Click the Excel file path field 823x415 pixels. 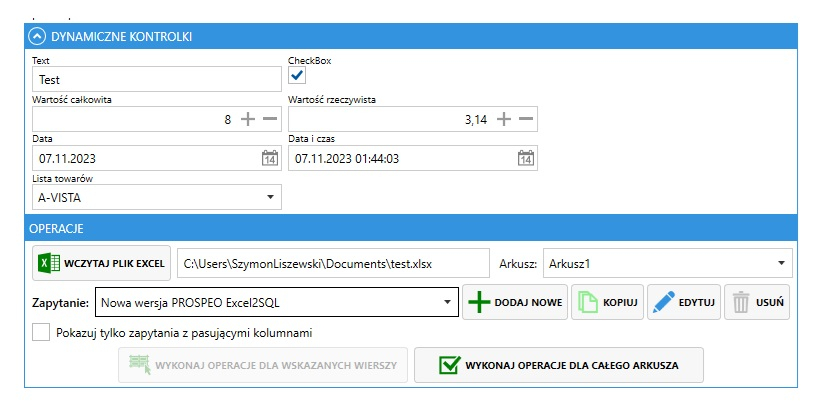click(x=333, y=263)
